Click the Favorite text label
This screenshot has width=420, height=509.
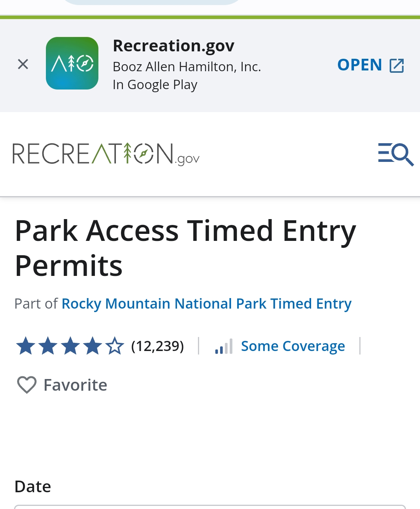[75, 385]
